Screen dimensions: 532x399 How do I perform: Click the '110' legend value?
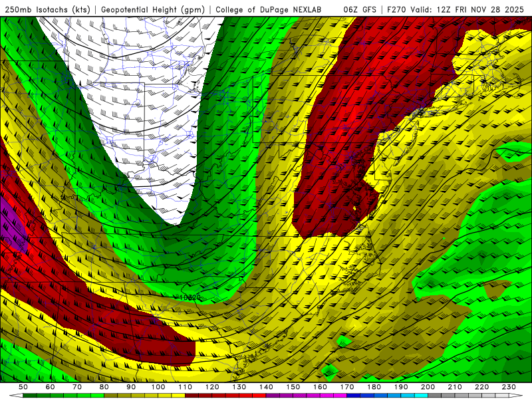coord(186,387)
